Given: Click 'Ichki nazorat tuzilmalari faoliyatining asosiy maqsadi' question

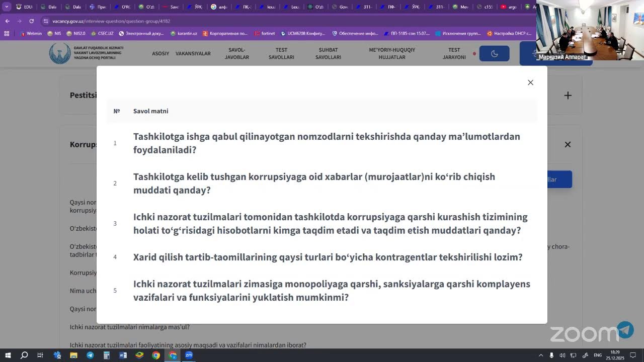Looking at the screenshot, I should coord(188,345).
